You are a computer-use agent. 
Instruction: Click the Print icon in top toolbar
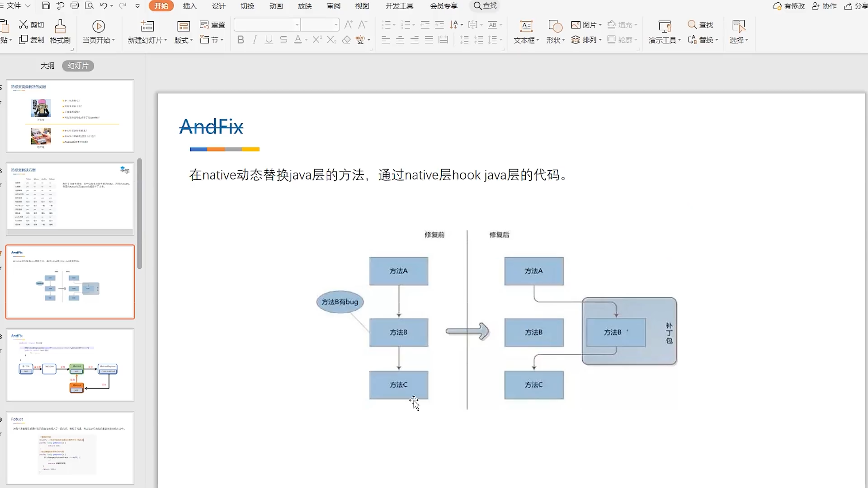(x=75, y=6)
